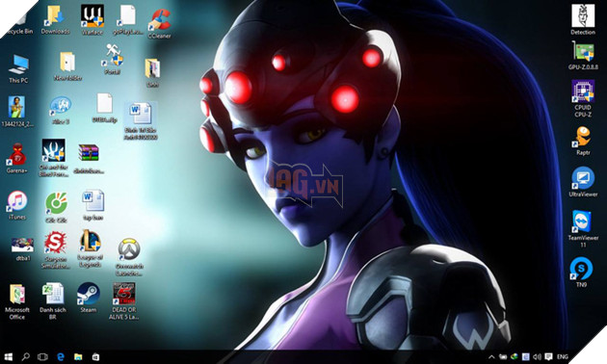607x364 pixels.
Task: Click the ENG language indicator
Action: (563, 356)
